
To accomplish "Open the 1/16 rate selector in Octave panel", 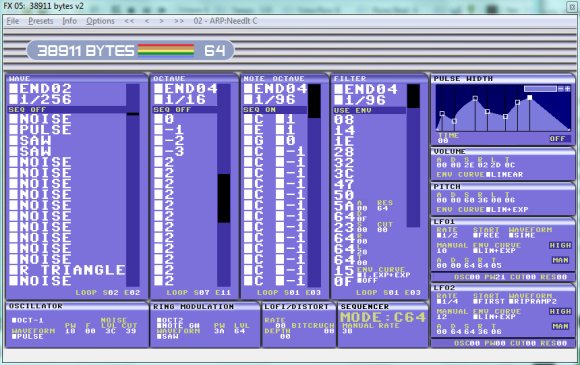I will [180, 99].
